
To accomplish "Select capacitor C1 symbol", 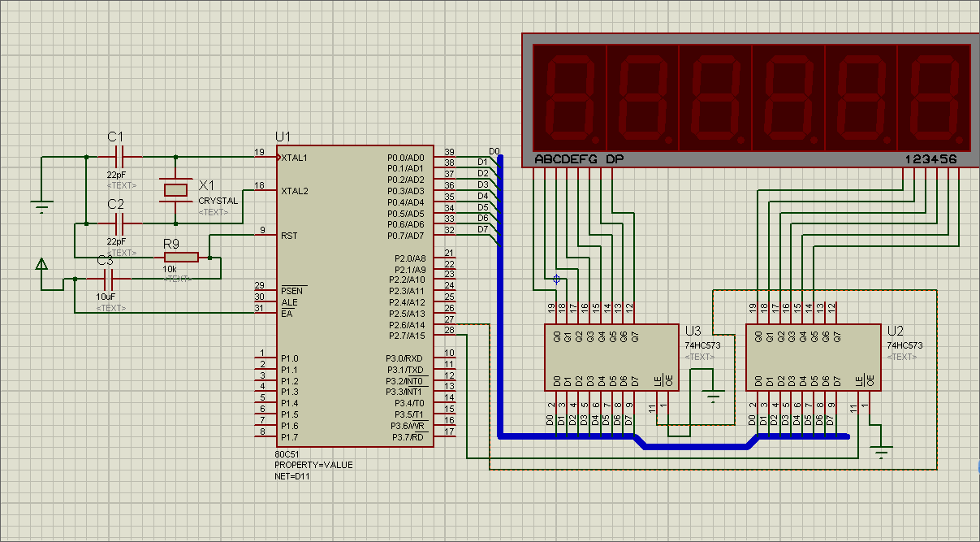I will (119, 156).
